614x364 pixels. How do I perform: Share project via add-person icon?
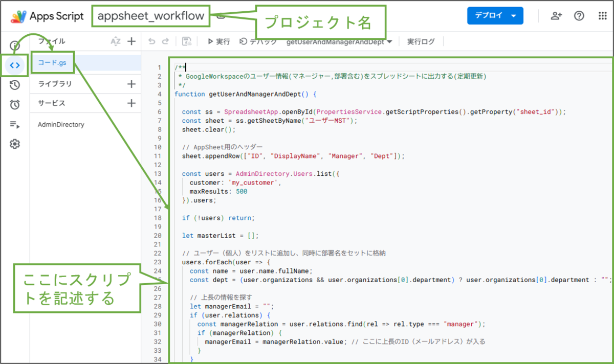click(x=556, y=16)
